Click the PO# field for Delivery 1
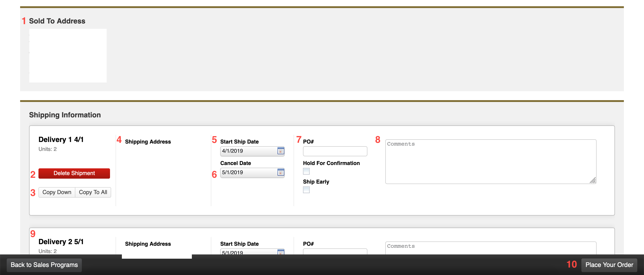The width and height of the screenshot is (644, 275). [x=335, y=151]
